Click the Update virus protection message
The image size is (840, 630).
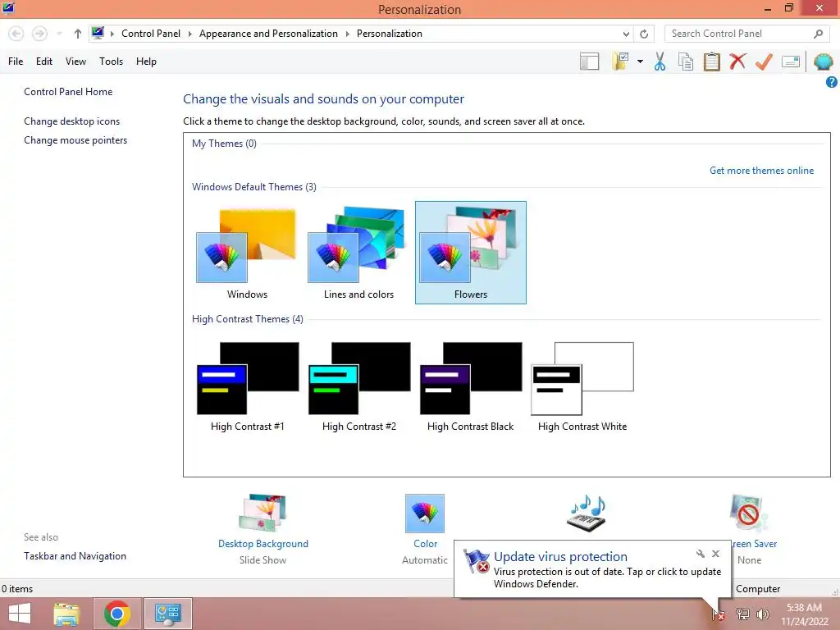[592, 569]
